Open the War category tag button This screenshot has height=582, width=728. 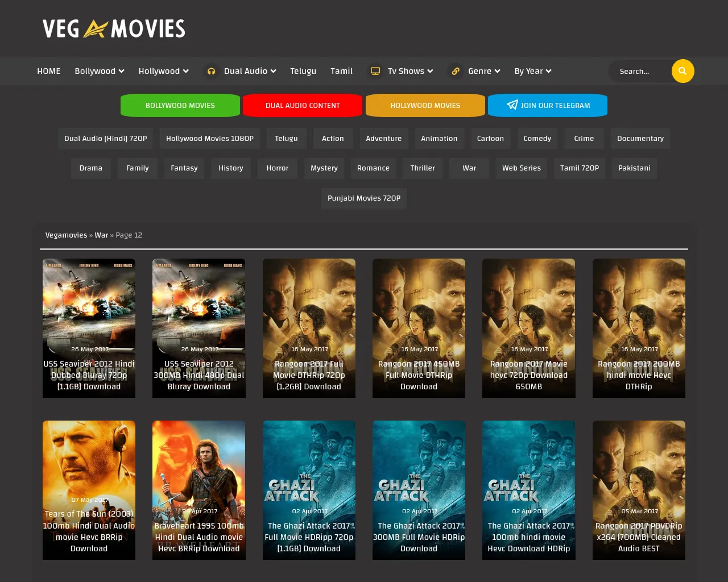pyautogui.click(x=469, y=168)
